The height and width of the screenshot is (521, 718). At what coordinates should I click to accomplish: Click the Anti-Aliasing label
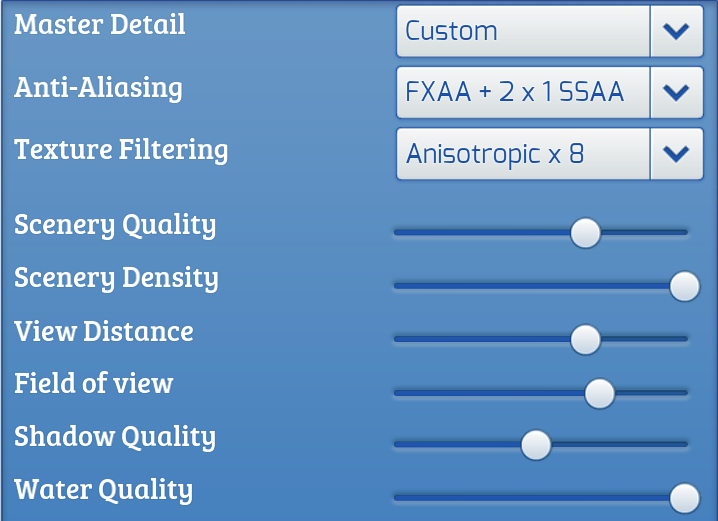pyautogui.click(x=98, y=88)
